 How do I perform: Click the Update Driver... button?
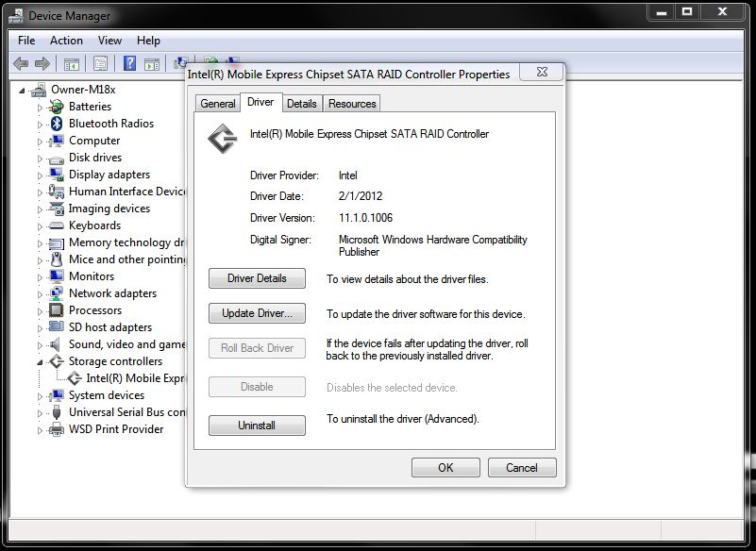(x=257, y=313)
